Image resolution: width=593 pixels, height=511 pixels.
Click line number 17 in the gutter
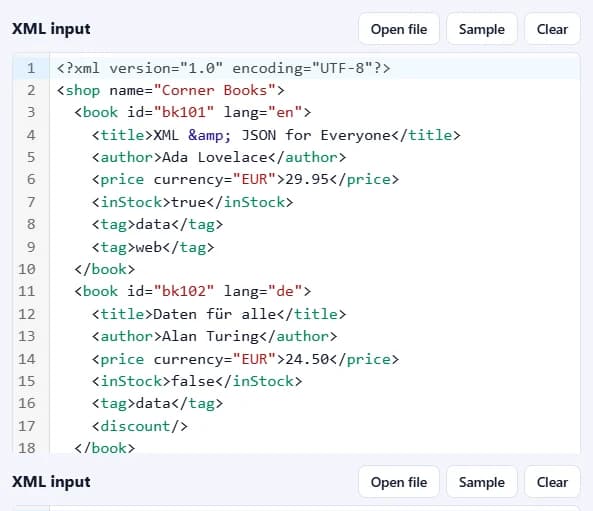pos(27,426)
